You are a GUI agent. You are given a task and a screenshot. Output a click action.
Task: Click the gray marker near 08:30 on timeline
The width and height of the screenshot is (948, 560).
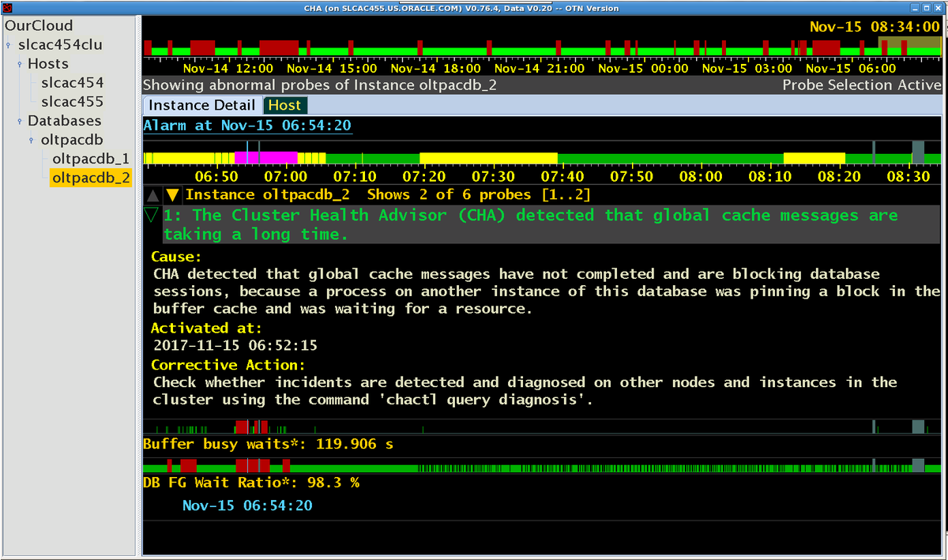(x=918, y=152)
